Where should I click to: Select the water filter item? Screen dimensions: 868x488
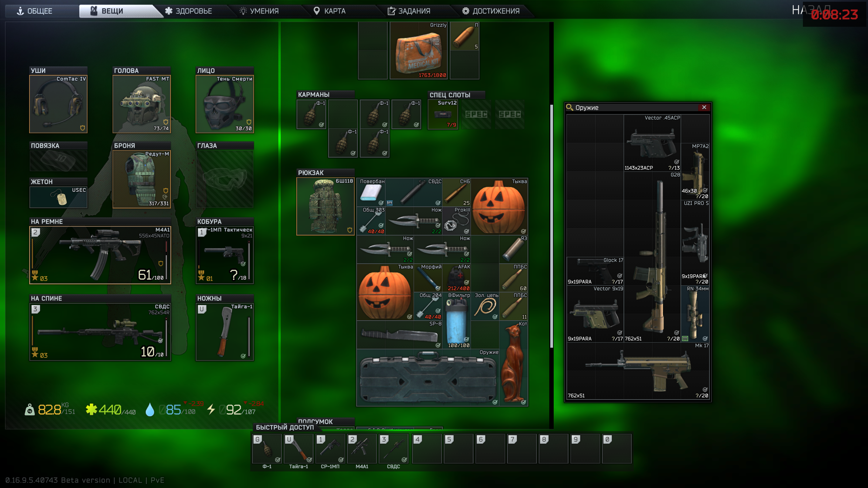click(456, 321)
